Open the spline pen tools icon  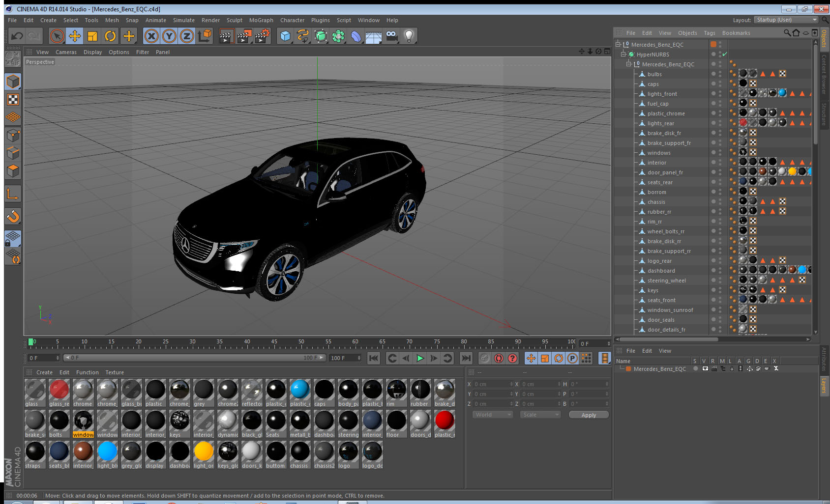(x=303, y=36)
